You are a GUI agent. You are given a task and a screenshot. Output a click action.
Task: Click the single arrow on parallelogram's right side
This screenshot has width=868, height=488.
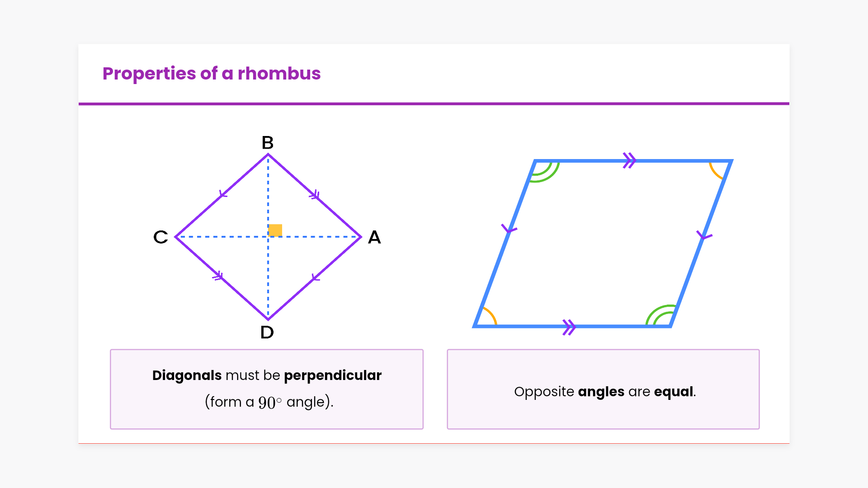click(x=704, y=235)
